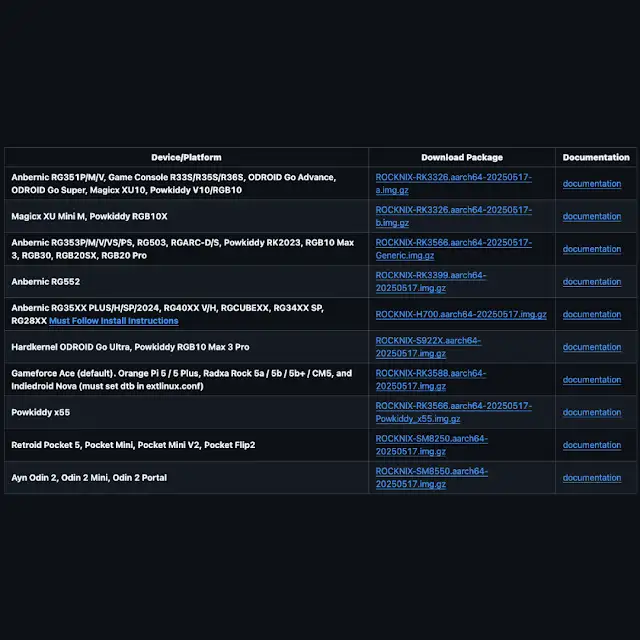The image size is (640, 640).
Task: Open the 'Must Follow Install Instructions' link
Action: (114, 321)
